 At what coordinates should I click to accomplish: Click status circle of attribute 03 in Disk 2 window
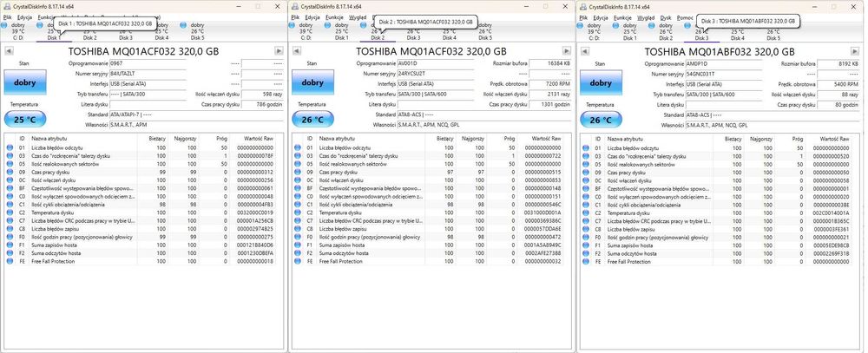pyautogui.click(x=298, y=157)
